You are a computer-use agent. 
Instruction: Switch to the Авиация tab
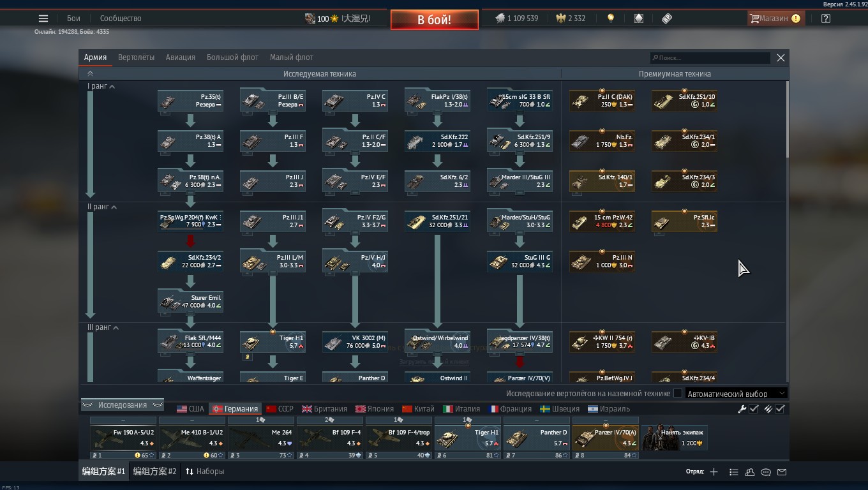tap(181, 57)
